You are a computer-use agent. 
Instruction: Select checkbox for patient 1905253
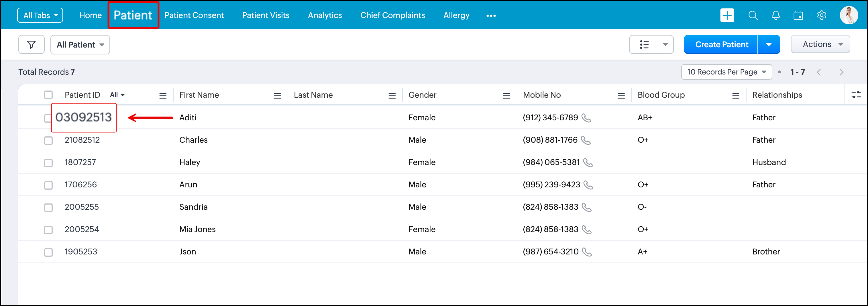click(x=48, y=252)
